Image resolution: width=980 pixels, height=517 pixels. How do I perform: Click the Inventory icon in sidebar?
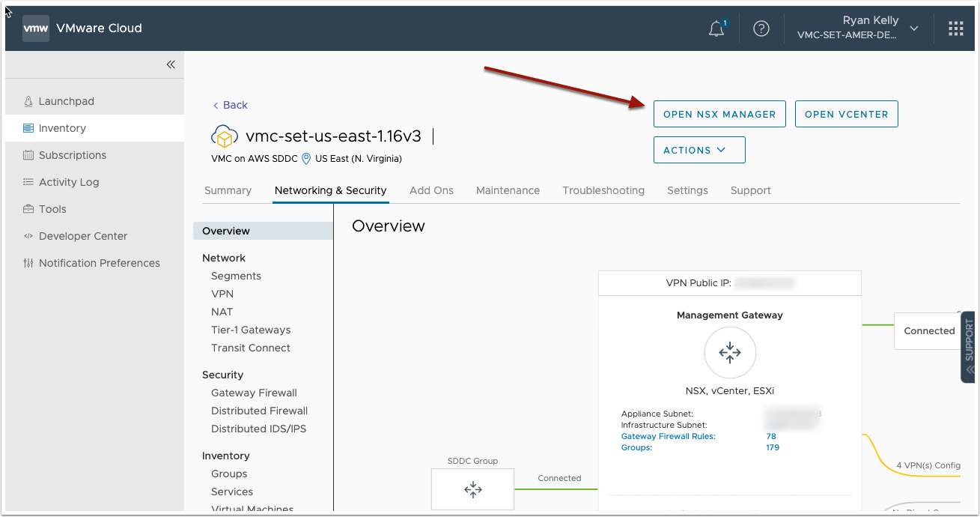pos(28,128)
